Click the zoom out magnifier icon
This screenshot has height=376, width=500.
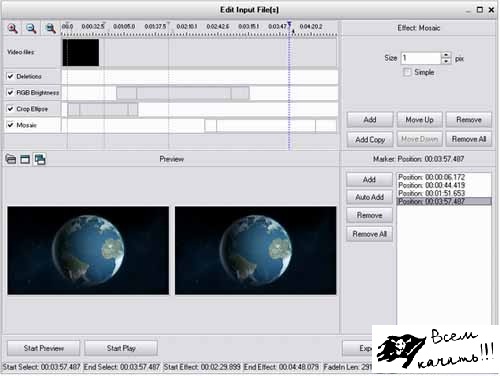tap(31, 28)
